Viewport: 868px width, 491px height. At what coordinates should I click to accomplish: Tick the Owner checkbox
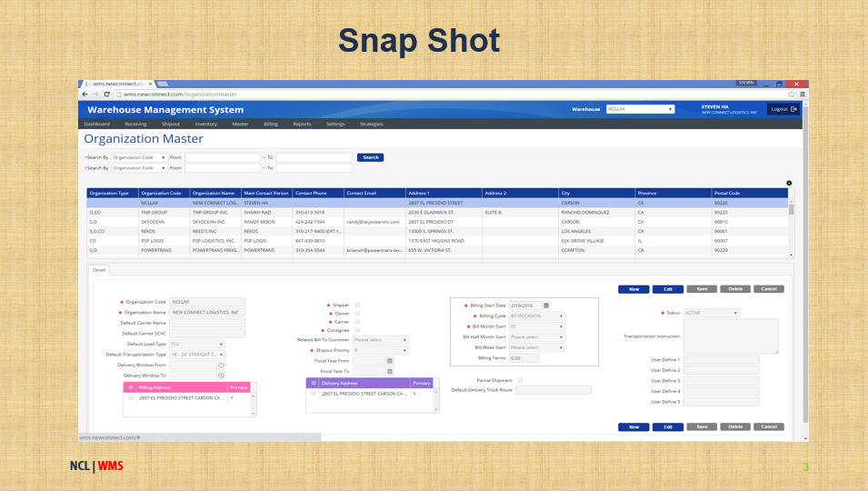click(x=357, y=314)
